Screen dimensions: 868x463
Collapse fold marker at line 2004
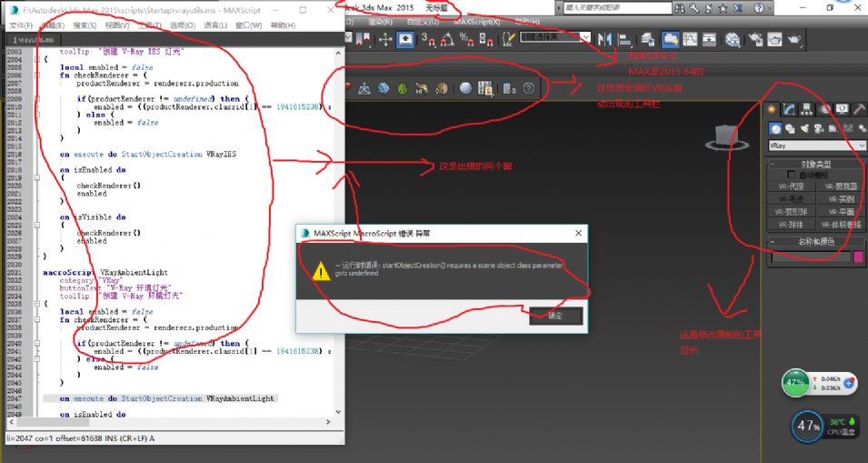[x=37, y=59]
